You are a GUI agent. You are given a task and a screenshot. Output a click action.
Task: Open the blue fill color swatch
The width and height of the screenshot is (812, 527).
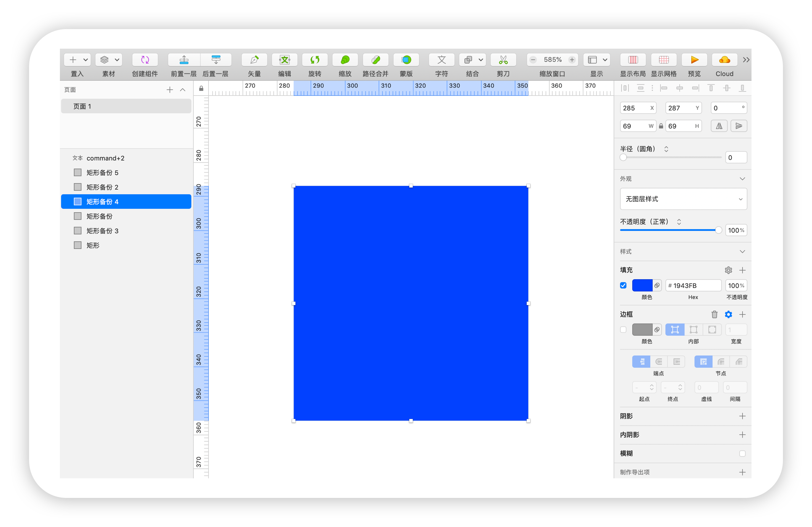point(642,285)
